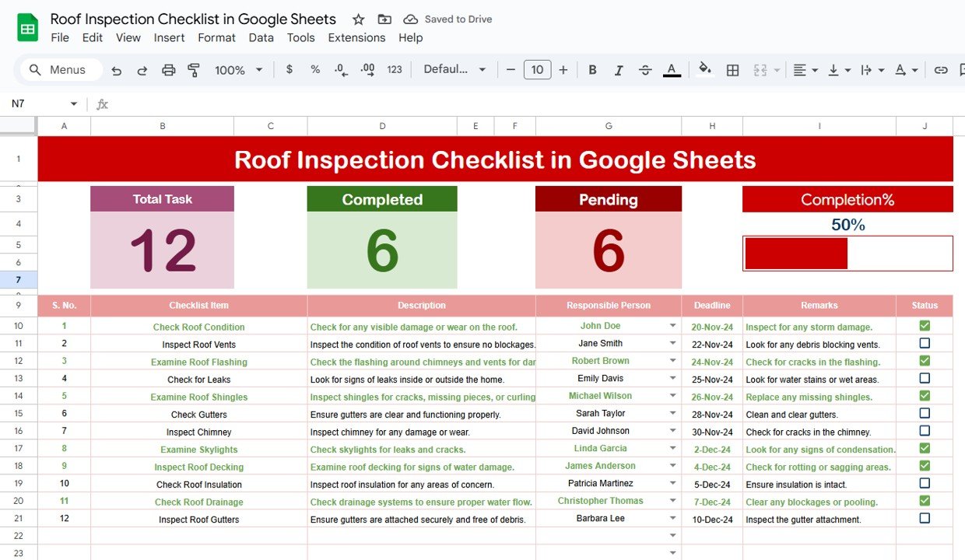Viewport: 965px width, 560px height.
Task: Check status box for Inspect Roof Vents
Action: (925, 343)
